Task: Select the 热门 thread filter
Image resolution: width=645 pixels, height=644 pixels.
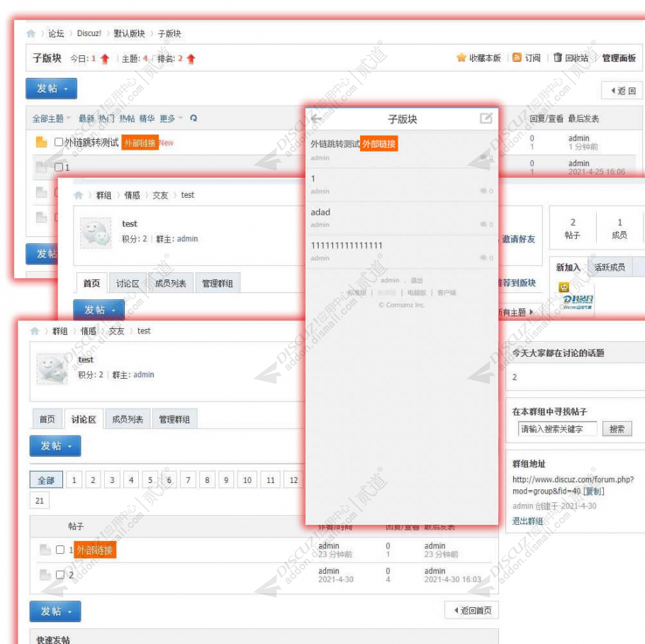Action: tap(106, 118)
